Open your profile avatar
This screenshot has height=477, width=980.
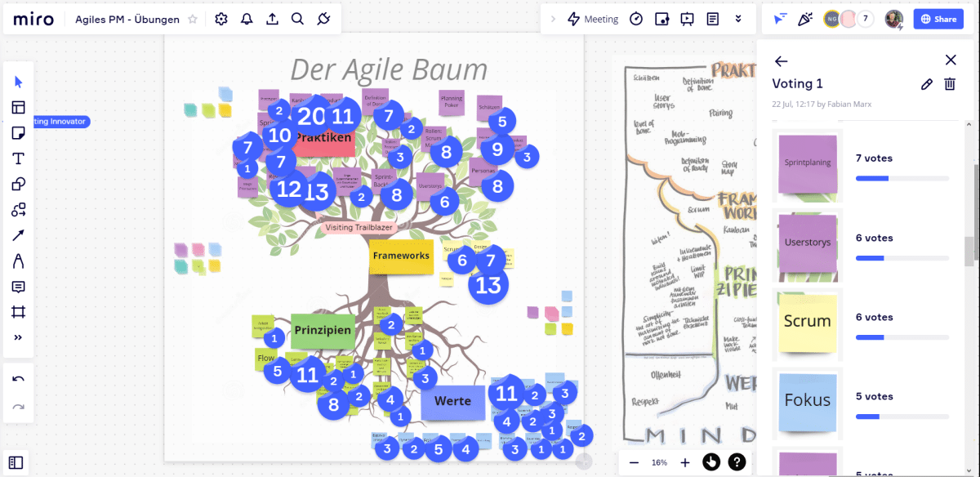pos(894,19)
